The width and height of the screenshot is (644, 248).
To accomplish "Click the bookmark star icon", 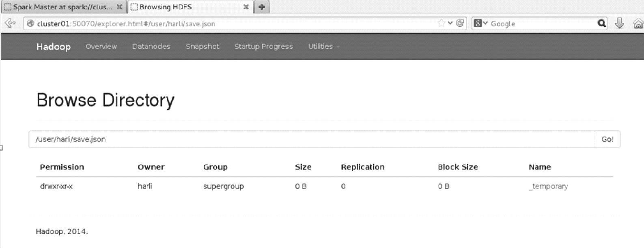I will pos(441,23).
